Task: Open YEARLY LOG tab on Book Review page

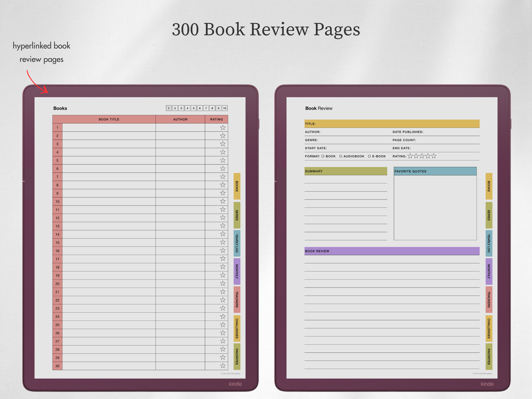Action: coord(489,243)
